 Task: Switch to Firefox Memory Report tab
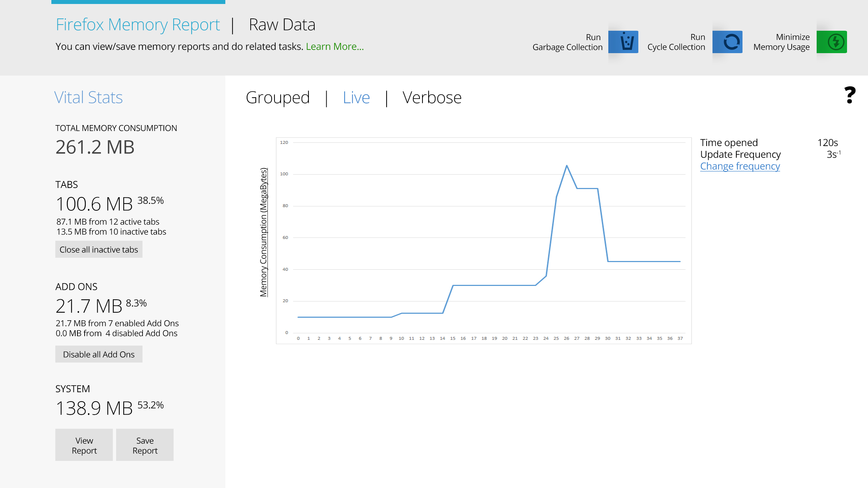[138, 25]
